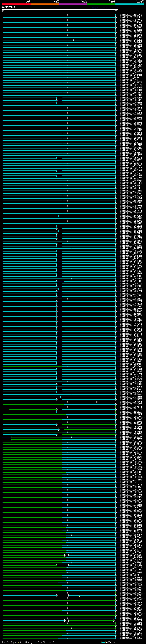
Task: Select the UniRef100_Q9SBQ5 label
Action: click(x=131, y=45)
